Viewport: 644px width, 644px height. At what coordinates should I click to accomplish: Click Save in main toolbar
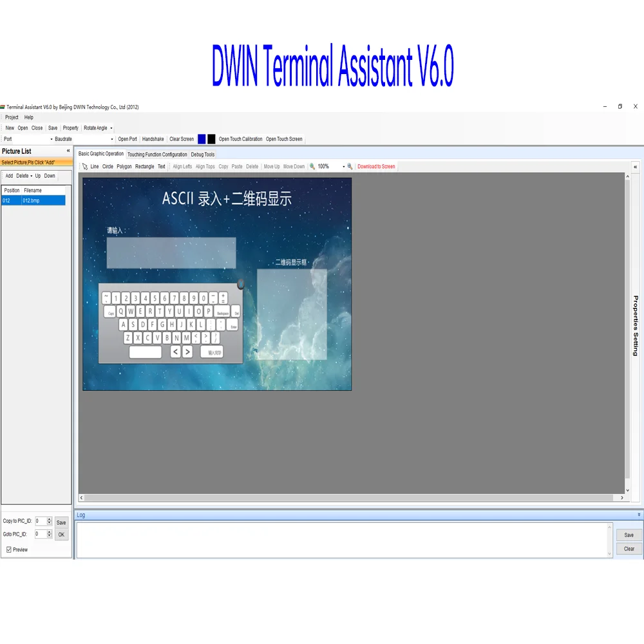(x=53, y=128)
